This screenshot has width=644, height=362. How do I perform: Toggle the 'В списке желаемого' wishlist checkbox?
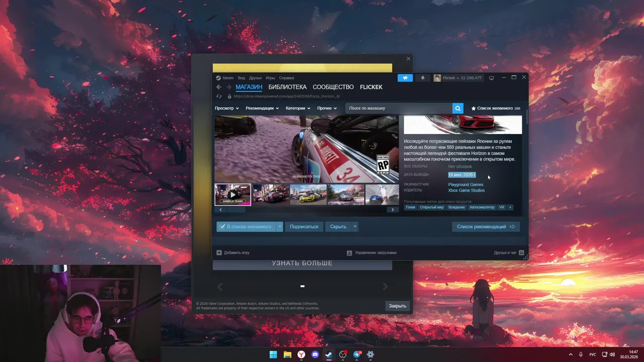point(222,227)
